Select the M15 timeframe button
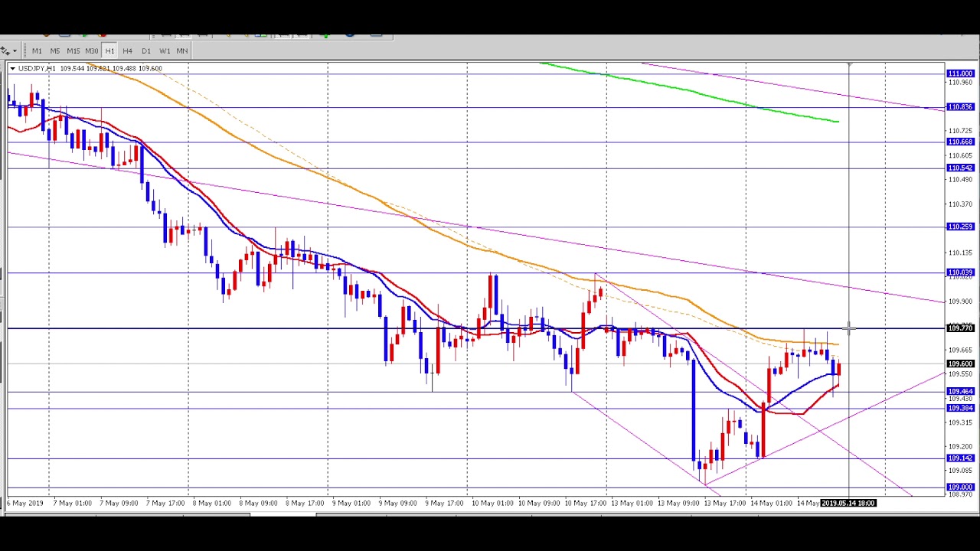This screenshot has width=980, height=551. (73, 51)
